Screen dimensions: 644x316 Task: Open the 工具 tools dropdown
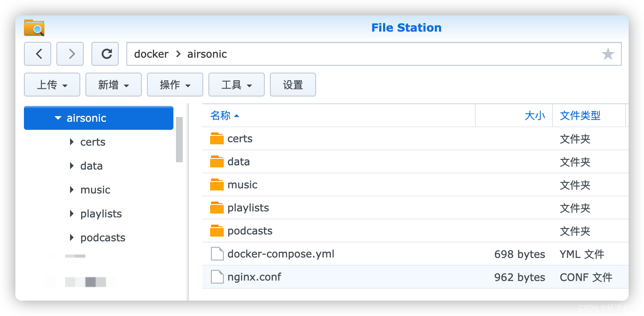point(237,85)
